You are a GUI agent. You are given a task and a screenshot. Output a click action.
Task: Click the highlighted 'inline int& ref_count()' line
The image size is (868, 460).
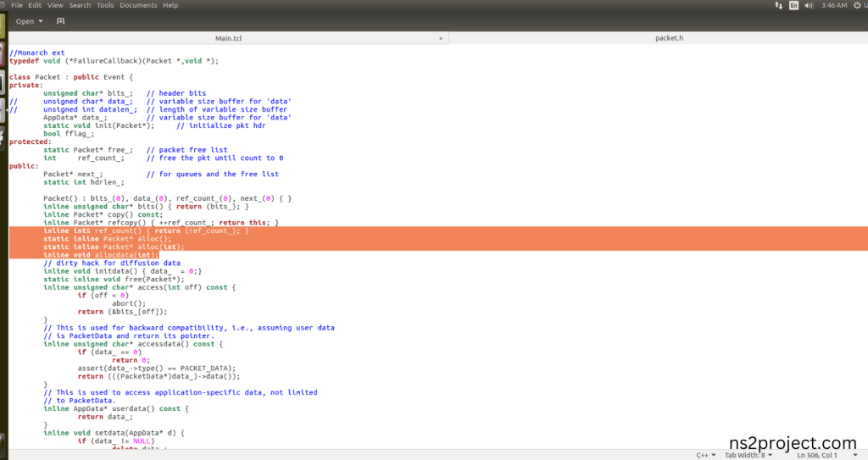tap(146, 230)
